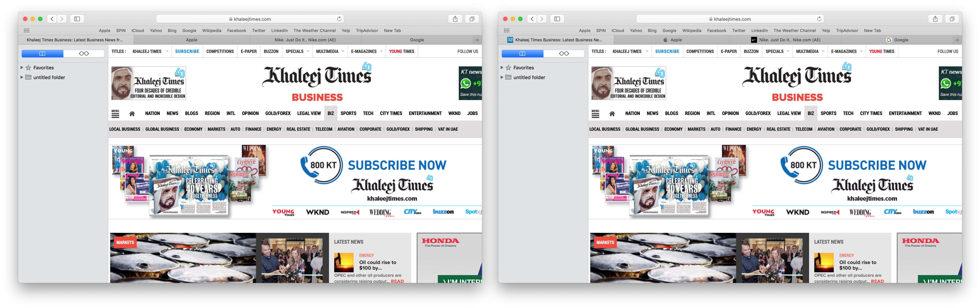Expand untitled folder in right window sidebar
The image size is (980, 308).
tap(502, 77)
